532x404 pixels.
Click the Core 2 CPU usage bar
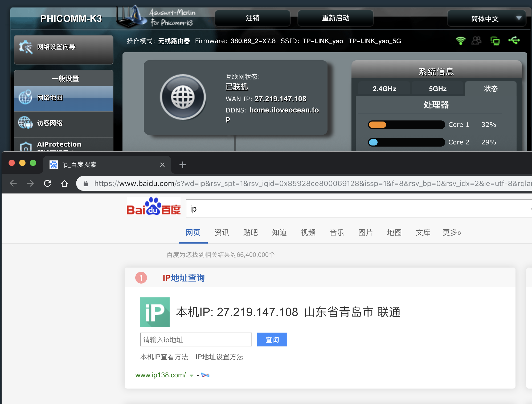point(406,142)
